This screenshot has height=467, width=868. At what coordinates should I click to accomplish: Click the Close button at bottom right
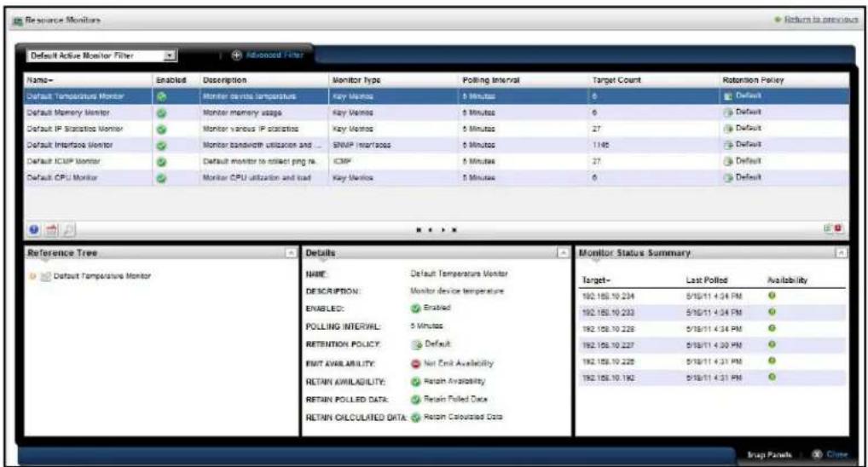tap(830, 454)
